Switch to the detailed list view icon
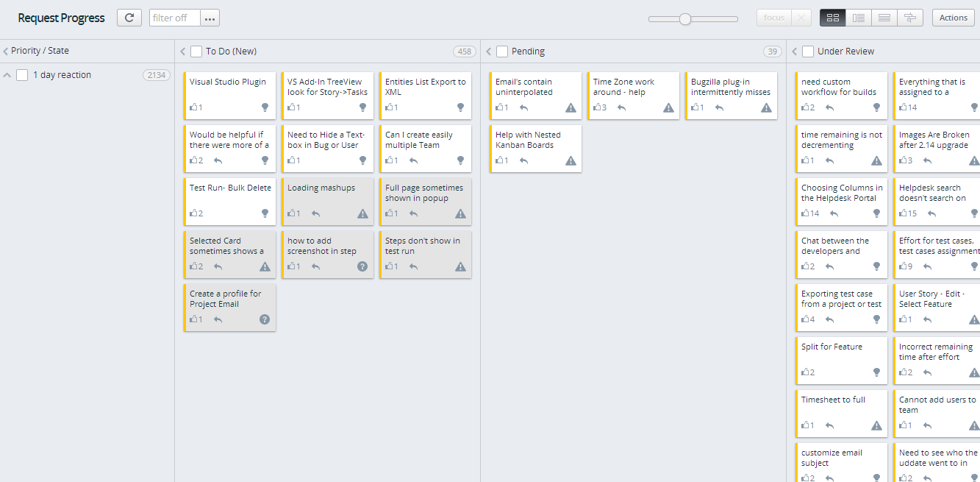980x482 pixels. click(858, 18)
